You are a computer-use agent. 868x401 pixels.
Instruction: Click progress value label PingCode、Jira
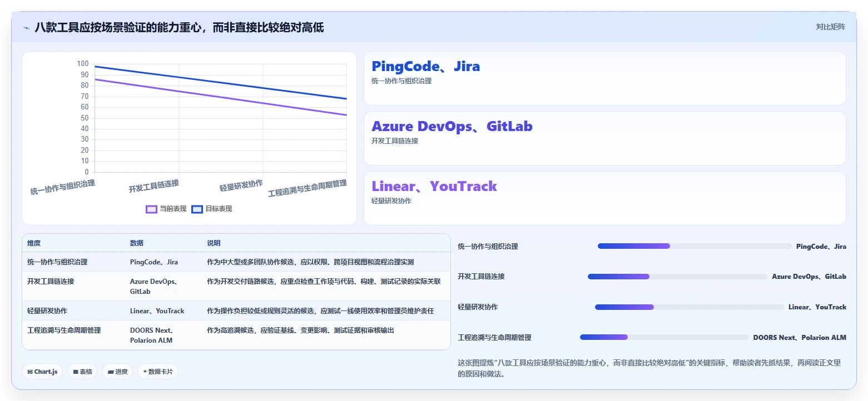(x=821, y=246)
